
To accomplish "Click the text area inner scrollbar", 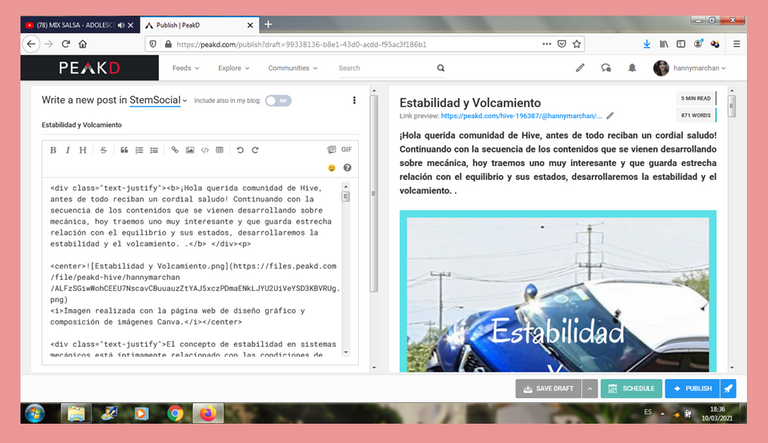I will [x=346, y=197].
